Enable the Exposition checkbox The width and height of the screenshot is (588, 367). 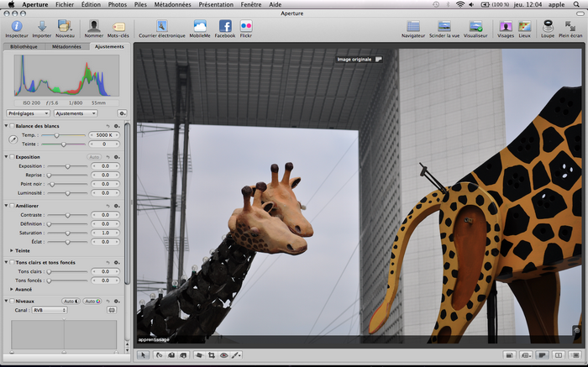coord(12,157)
